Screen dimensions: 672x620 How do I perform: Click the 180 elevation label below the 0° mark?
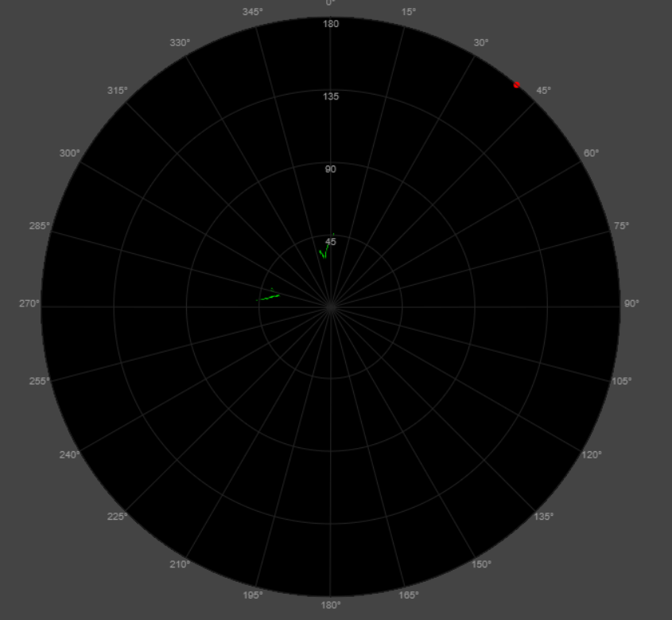(331, 24)
